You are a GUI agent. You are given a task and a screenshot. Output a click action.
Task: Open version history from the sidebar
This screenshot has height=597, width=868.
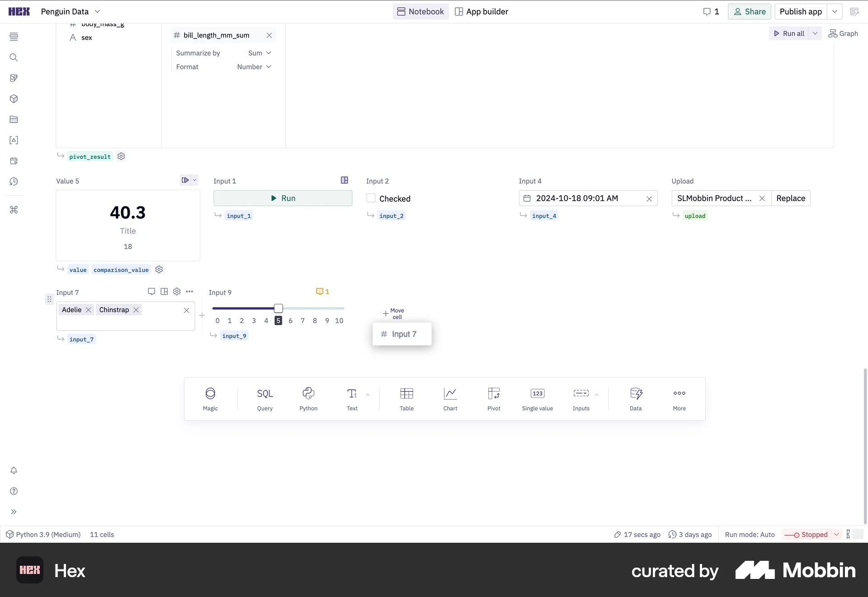[14, 182]
